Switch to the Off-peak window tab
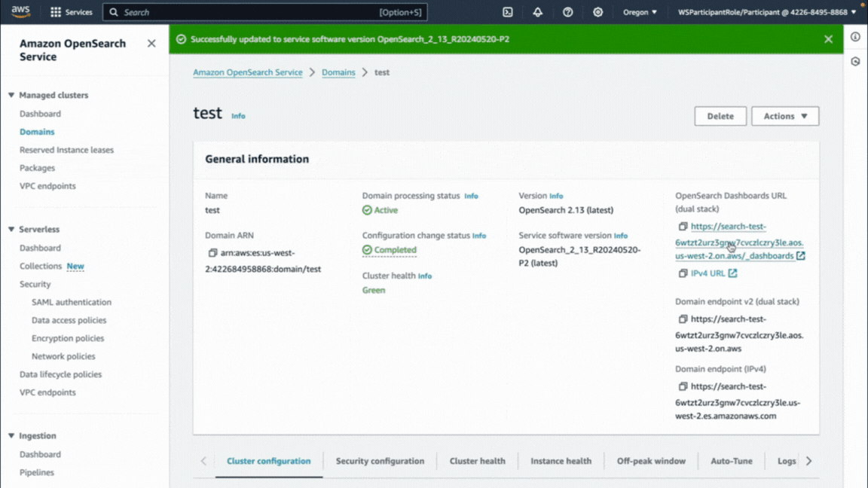 pyautogui.click(x=651, y=461)
